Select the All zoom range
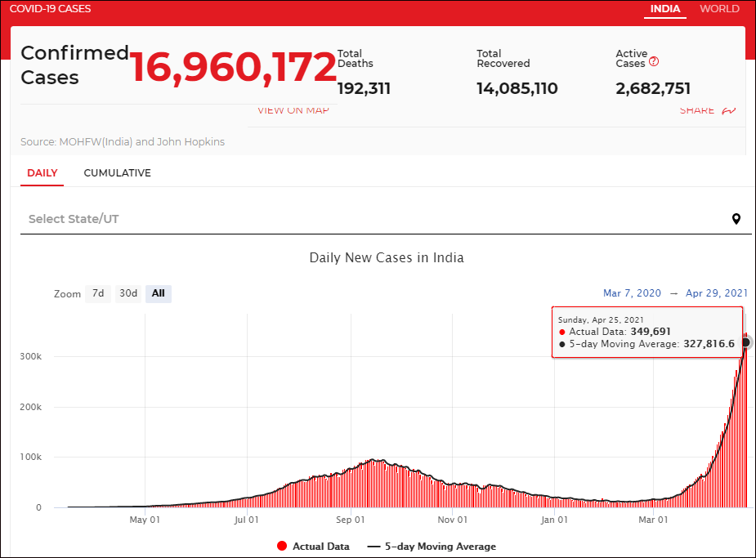Screen dimensions: 756x558 point(159,293)
